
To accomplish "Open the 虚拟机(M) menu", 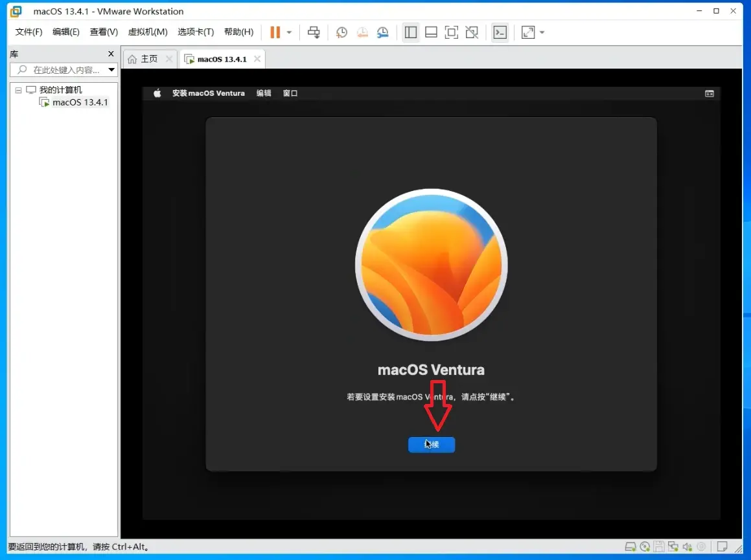I will tap(148, 32).
